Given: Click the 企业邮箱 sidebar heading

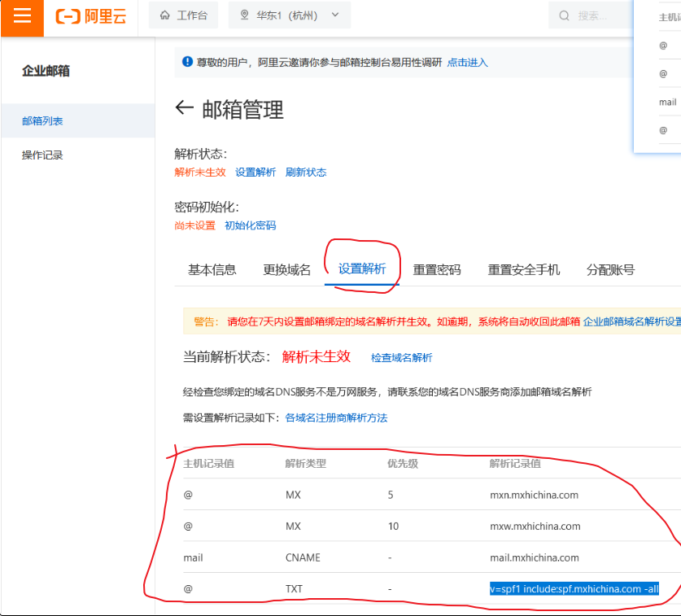Looking at the screenshot, I should pyautogui.click(x=46, y=70).
